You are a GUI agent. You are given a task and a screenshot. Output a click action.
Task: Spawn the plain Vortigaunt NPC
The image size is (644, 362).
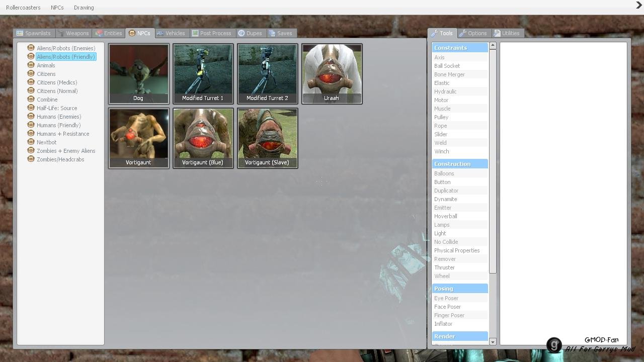coord(139,138)
